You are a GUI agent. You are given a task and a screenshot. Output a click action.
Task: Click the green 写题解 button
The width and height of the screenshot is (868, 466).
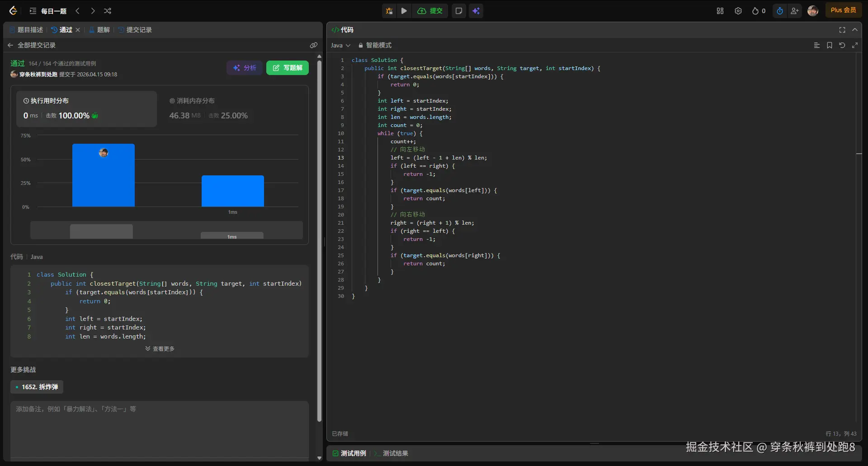288,68
